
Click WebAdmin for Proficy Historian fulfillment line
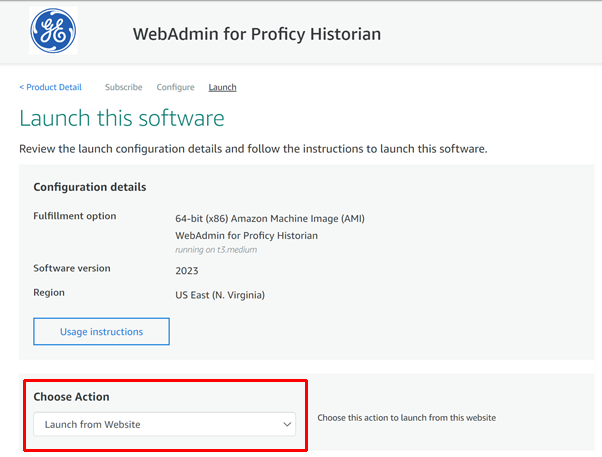coord(246,235)
